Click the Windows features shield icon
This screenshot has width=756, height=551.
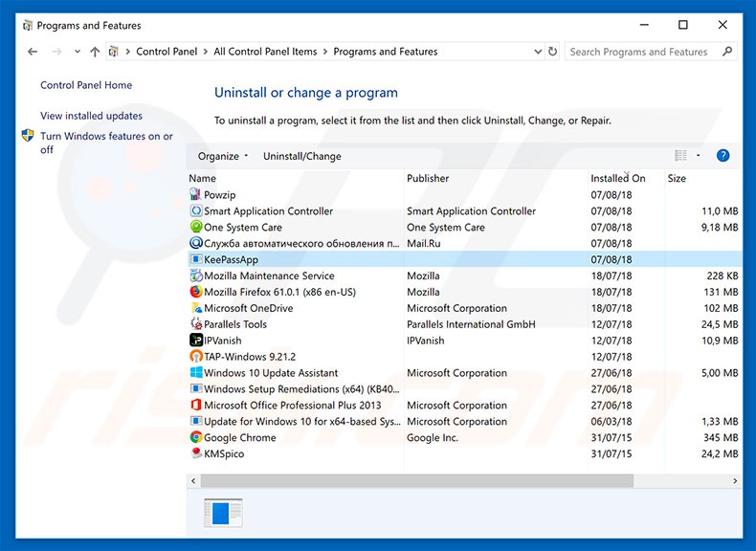[28, 136]
